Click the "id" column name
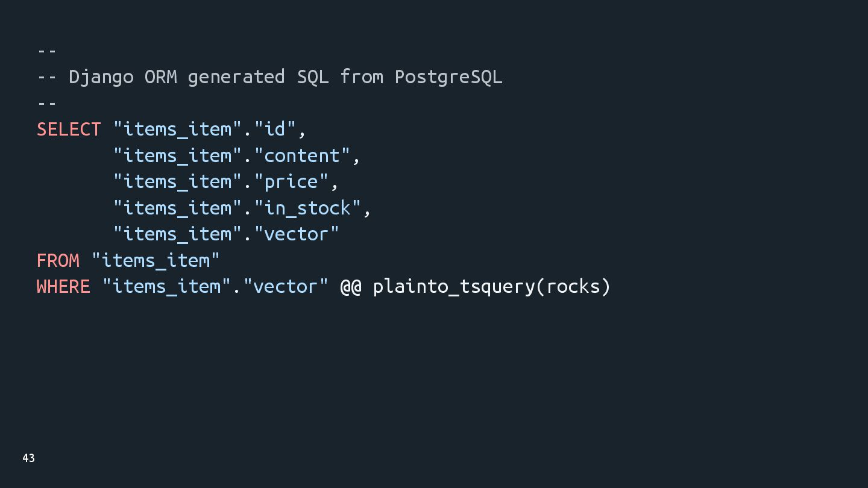 (x=275, y=130)
